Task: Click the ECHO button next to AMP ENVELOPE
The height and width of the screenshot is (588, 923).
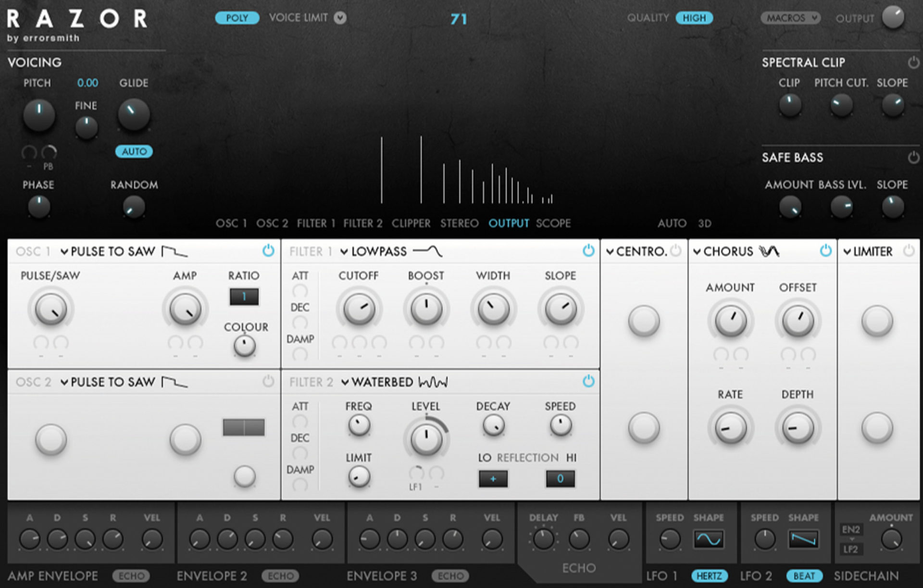Action: click(x=131, y=575)
